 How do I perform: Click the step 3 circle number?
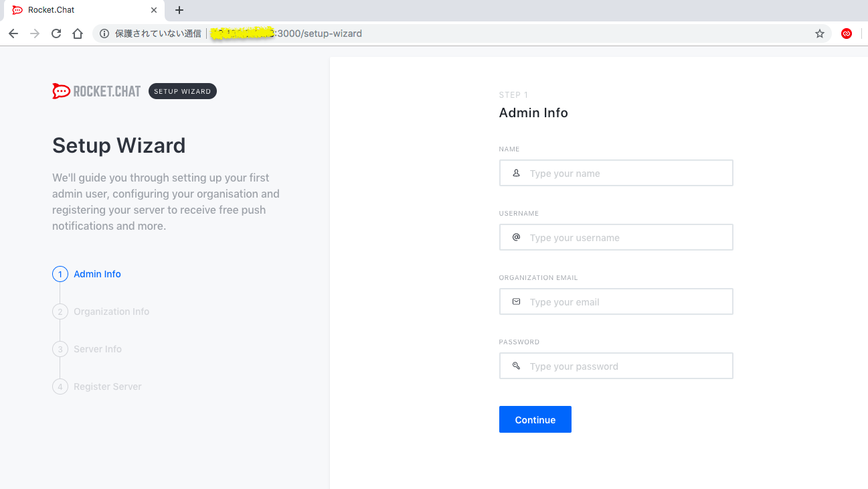tap(60, 349)
